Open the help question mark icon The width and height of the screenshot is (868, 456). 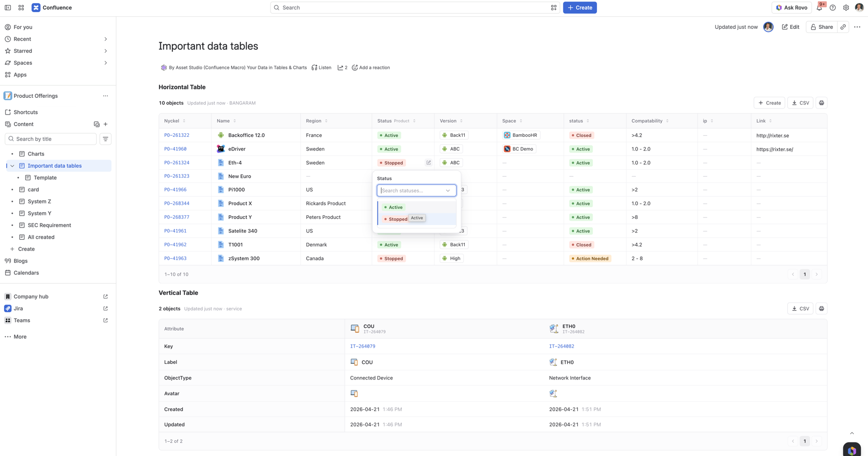833,8
